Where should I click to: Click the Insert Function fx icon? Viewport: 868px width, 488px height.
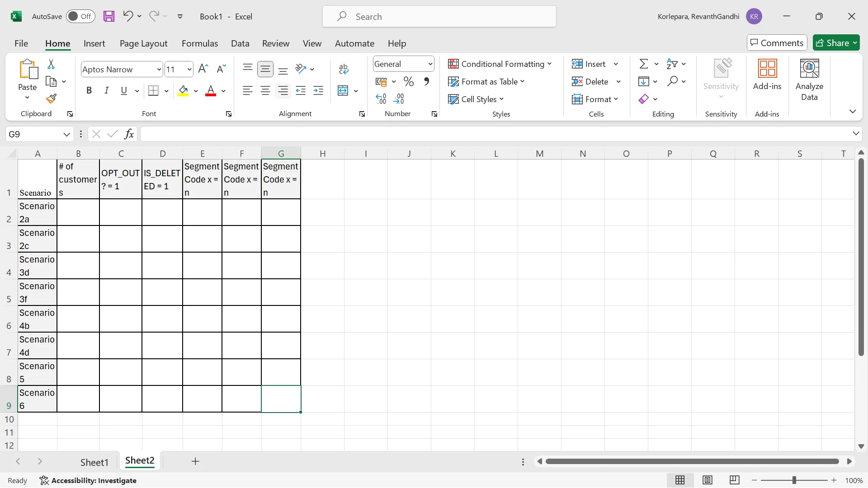coord(129,134)
